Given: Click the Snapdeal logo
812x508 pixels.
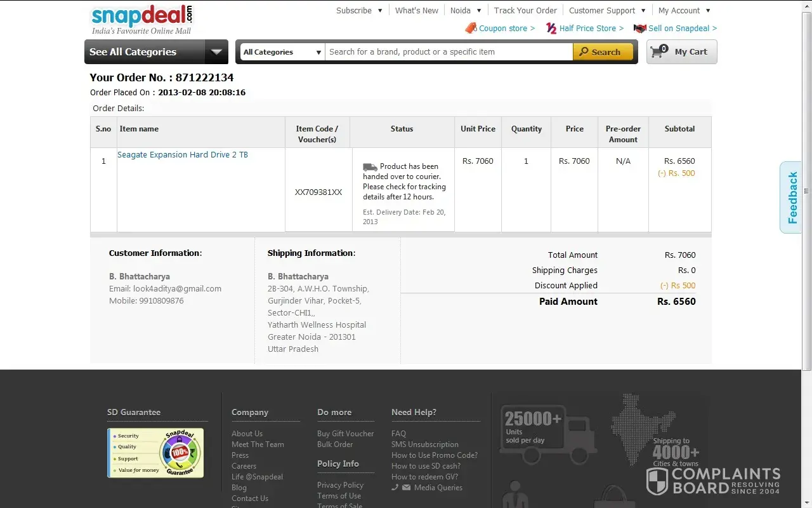Looking at the screenshot, I should click(142, 20).
